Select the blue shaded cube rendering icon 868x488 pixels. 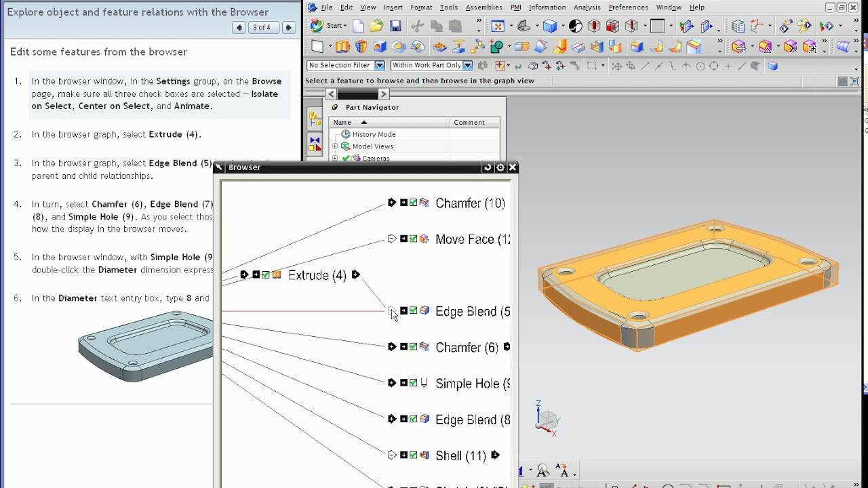point(550,26)
